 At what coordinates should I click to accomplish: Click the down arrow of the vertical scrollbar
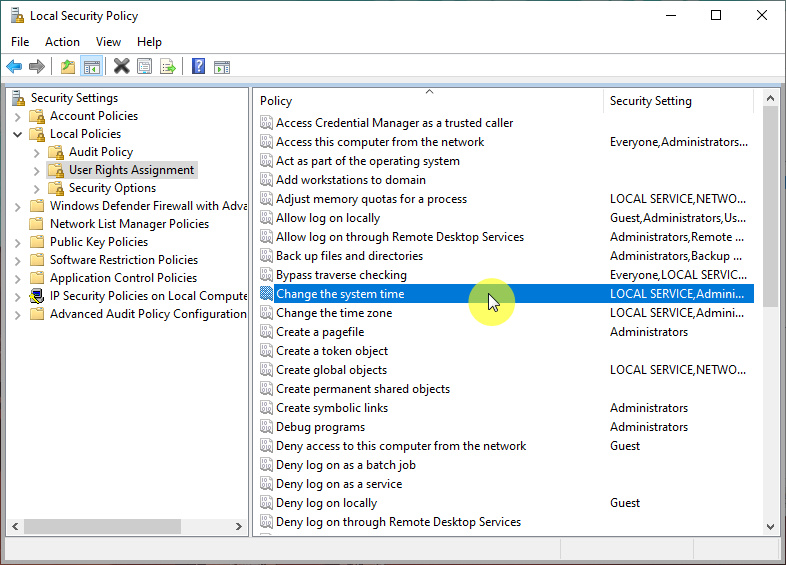[770, 526]
